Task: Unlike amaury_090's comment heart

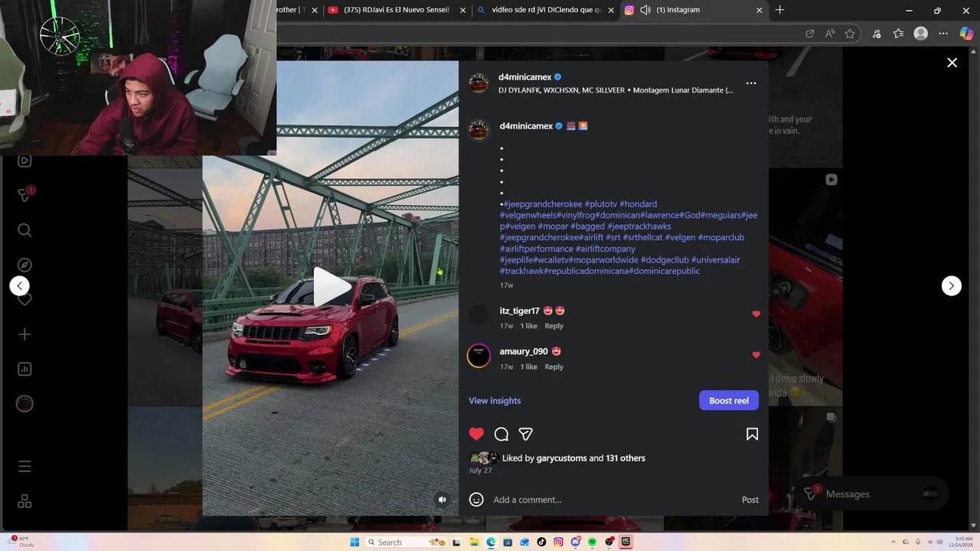Action: (x=756, y=355)
